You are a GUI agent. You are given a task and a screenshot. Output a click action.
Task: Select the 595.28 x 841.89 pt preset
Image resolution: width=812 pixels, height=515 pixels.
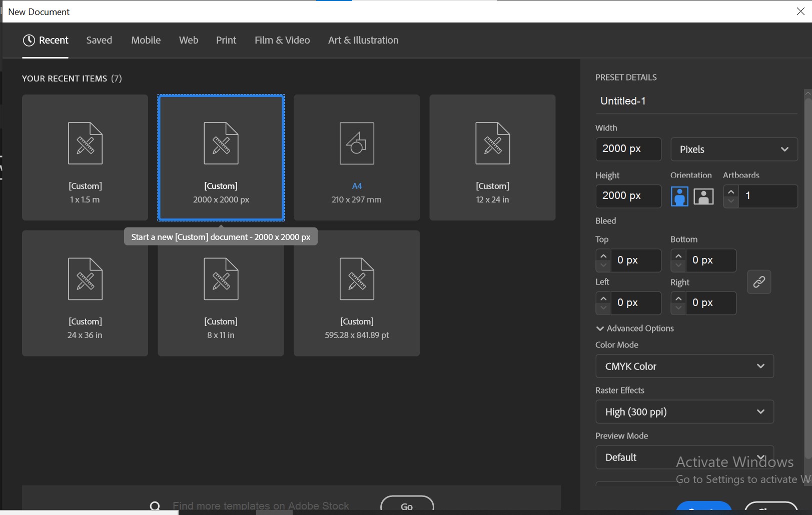click(x=357, y=293)
